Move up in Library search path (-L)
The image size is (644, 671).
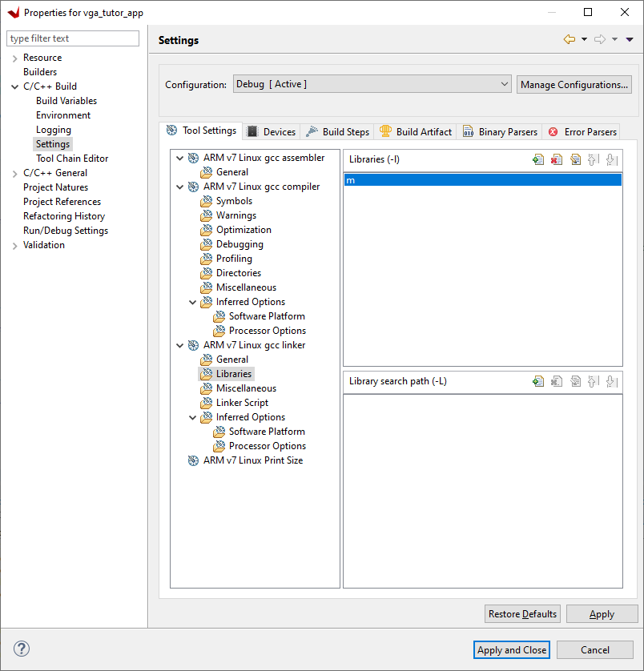(x=593, y=381)
